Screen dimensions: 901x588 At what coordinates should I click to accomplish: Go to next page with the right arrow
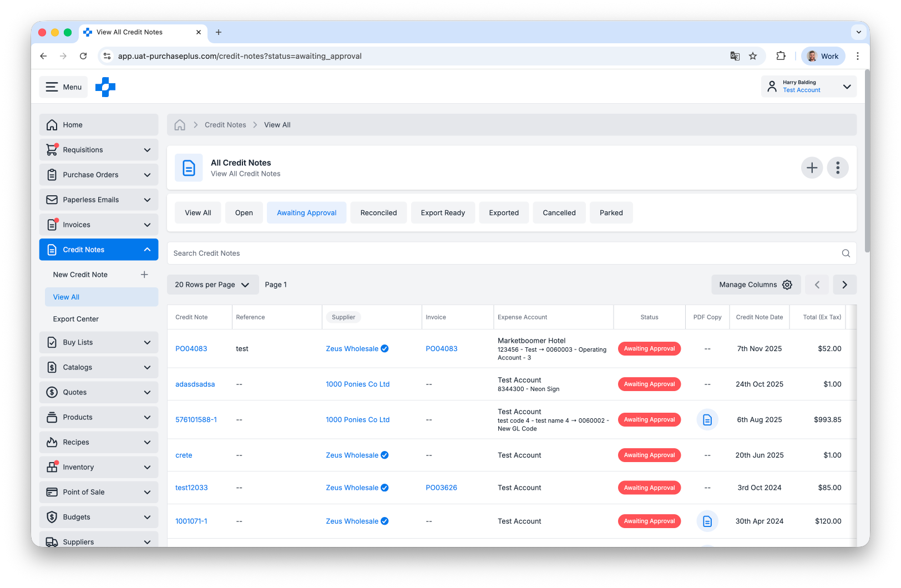[844, 284]
